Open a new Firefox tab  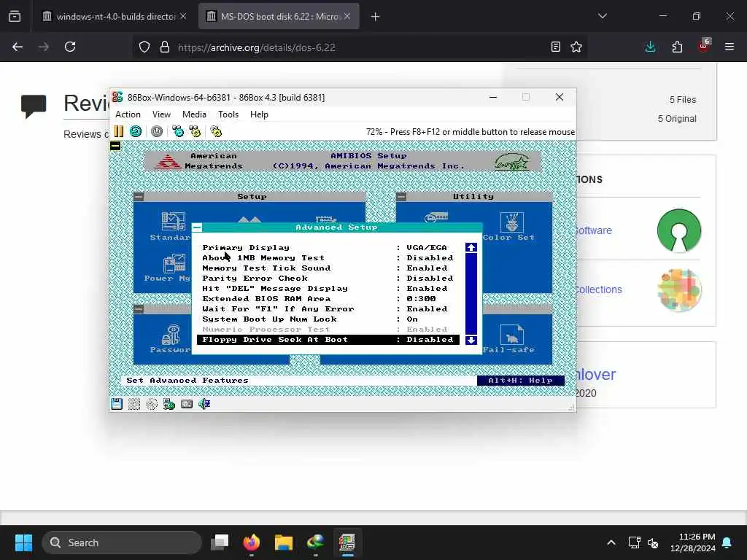(376, 17)
